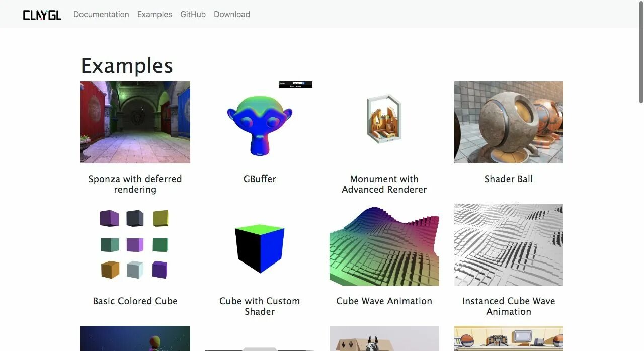The width and height of the screenshot is (644, 351).
Task: Open the Examples nav link
Action: [154, 14]
